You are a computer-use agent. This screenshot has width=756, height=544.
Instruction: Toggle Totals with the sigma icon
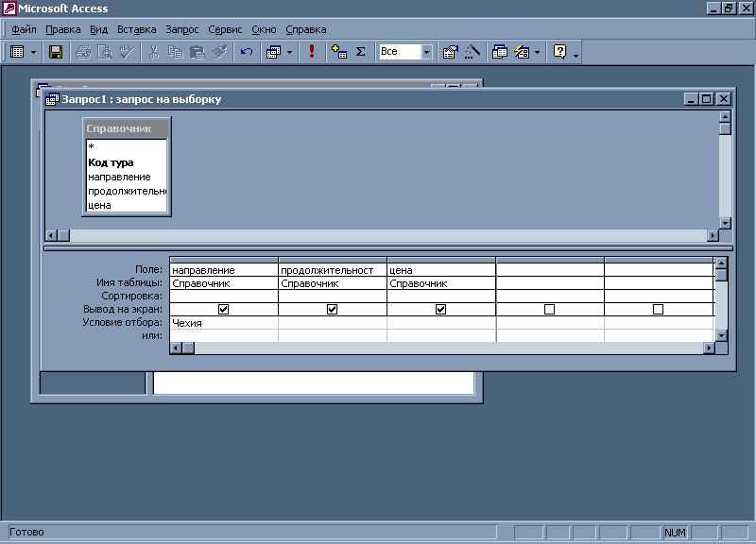[x=361, y=52]
